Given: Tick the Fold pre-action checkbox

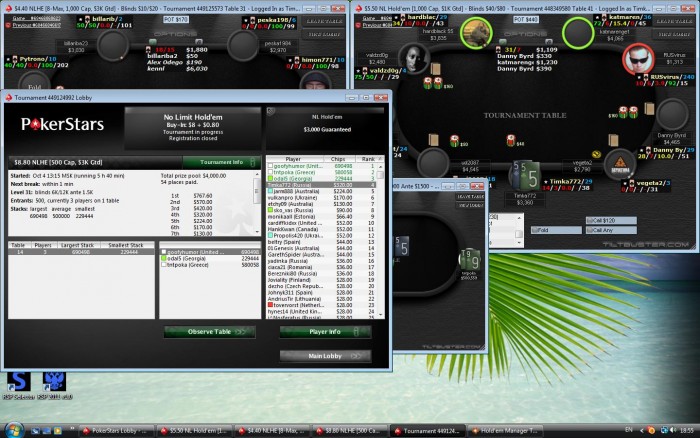Looking at the screenshot, I should click(x=535, y=230).
